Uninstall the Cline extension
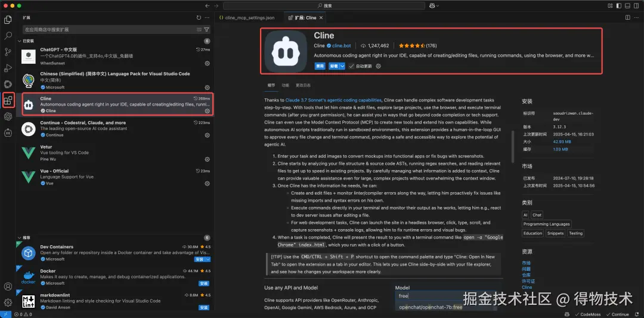 (x=334, y=66)
